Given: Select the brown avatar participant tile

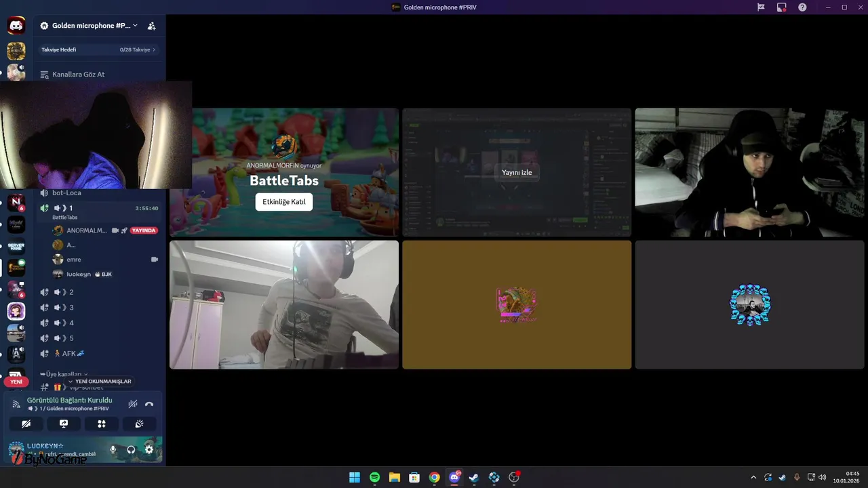Looking at the screenshot, I should (x=517, y=304).
